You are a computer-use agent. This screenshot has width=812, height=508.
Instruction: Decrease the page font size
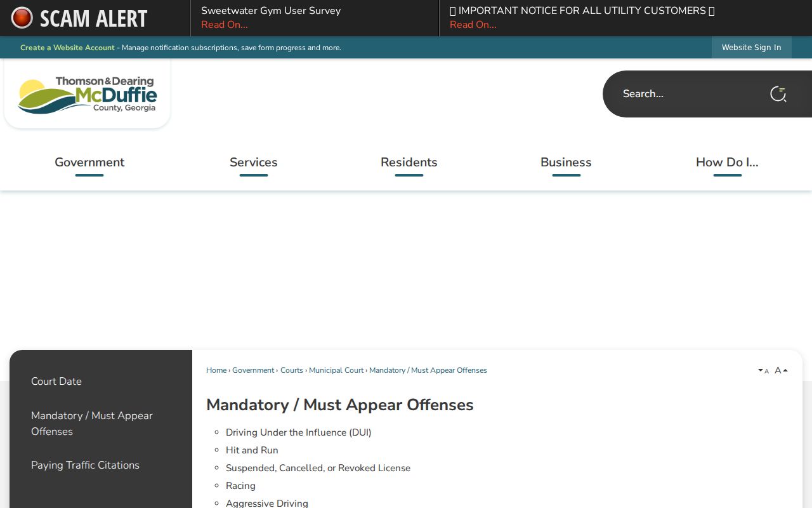tap(763, 371)
